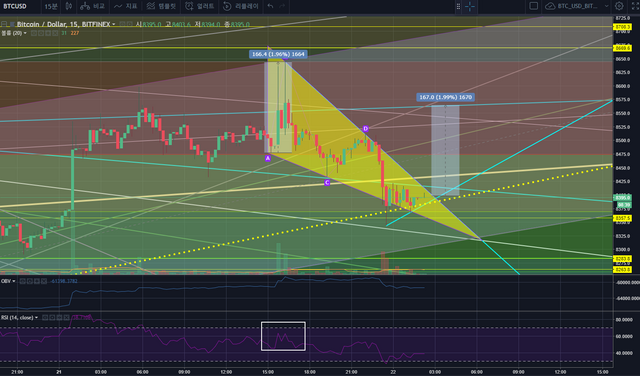Screen dimensions: 640x376
Task: Click the Bitcoin / Dollar, 15, BITFINEX title
Action: (x=63, y=24)
